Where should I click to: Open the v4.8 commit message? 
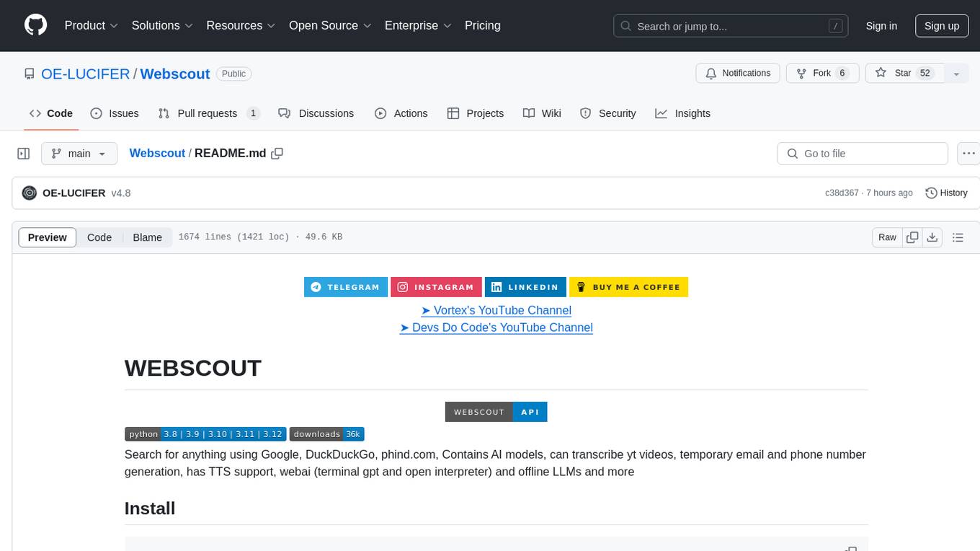click(121, 193)
